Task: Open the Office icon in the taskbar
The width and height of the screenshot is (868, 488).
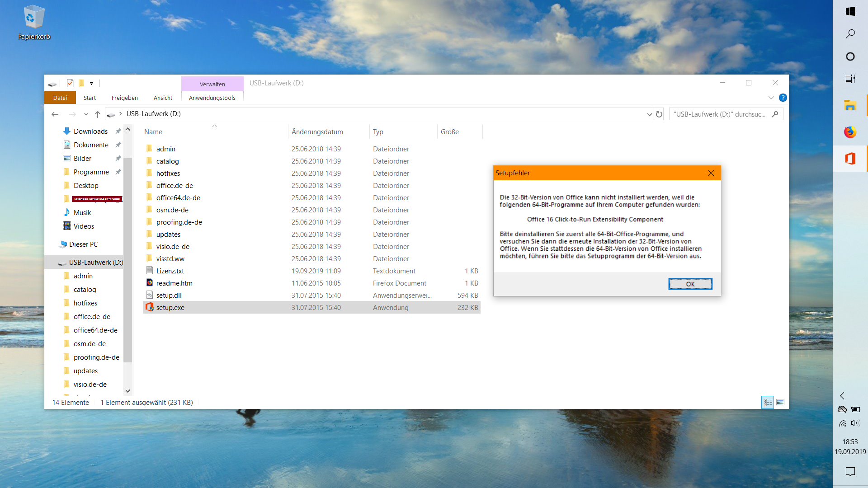Action: tap(850, 159)
